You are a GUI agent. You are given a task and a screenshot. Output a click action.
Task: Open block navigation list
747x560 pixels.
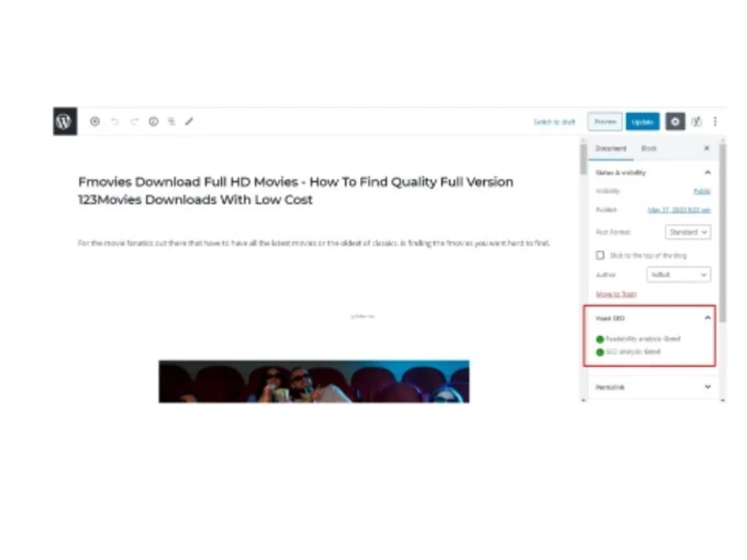pyautogui.click(x=172, y=122)
